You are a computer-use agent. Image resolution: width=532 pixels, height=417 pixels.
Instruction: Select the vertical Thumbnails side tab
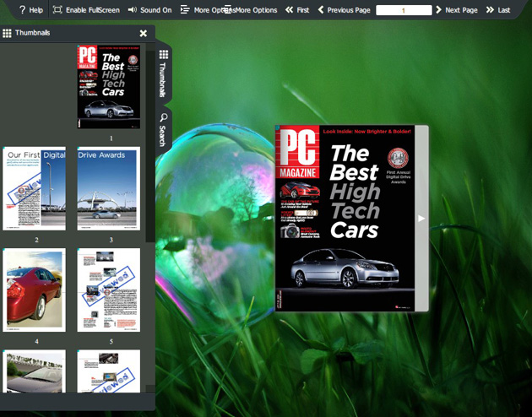pos(163,73)
